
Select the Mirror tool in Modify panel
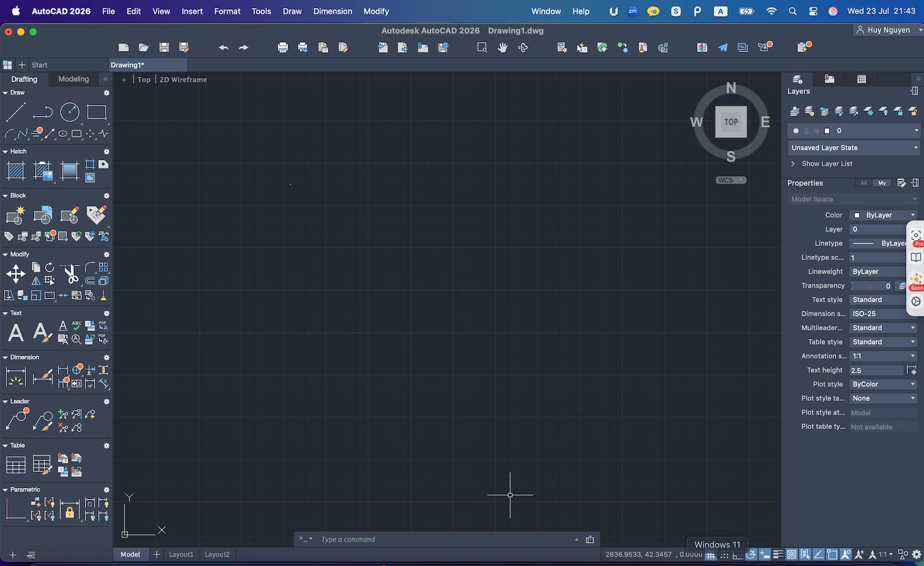point(36,281)
